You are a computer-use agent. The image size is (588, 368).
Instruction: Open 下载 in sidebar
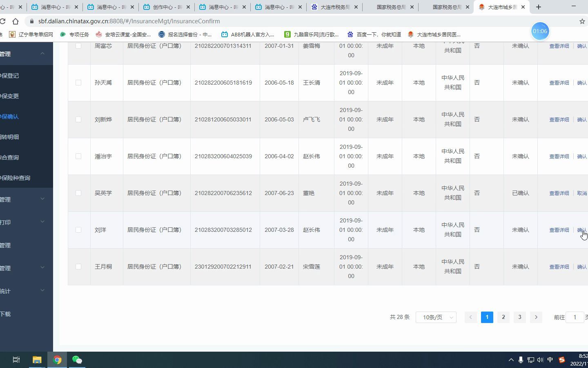point(27,314)
